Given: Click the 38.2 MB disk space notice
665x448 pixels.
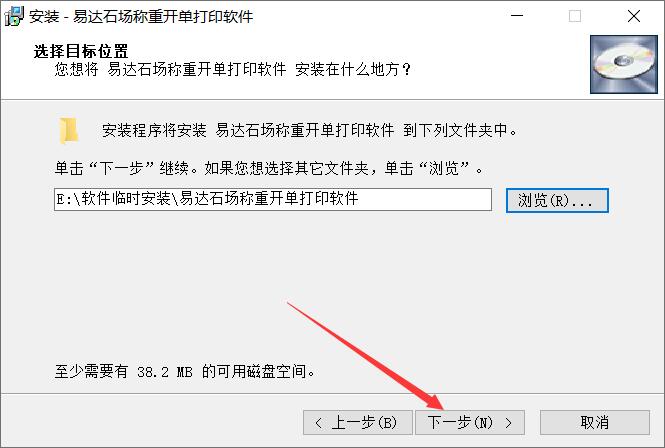Looking at the screenshot, I should (184, 372).
